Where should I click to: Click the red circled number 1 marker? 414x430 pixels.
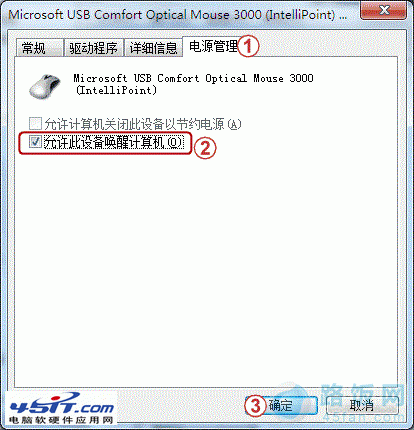click(248, 46)
